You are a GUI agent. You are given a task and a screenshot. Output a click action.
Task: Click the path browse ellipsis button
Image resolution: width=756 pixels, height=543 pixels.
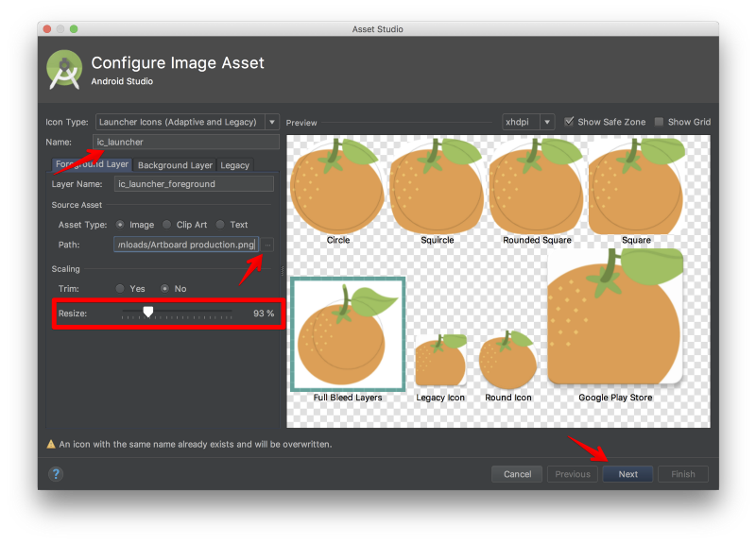click(267, 245)
